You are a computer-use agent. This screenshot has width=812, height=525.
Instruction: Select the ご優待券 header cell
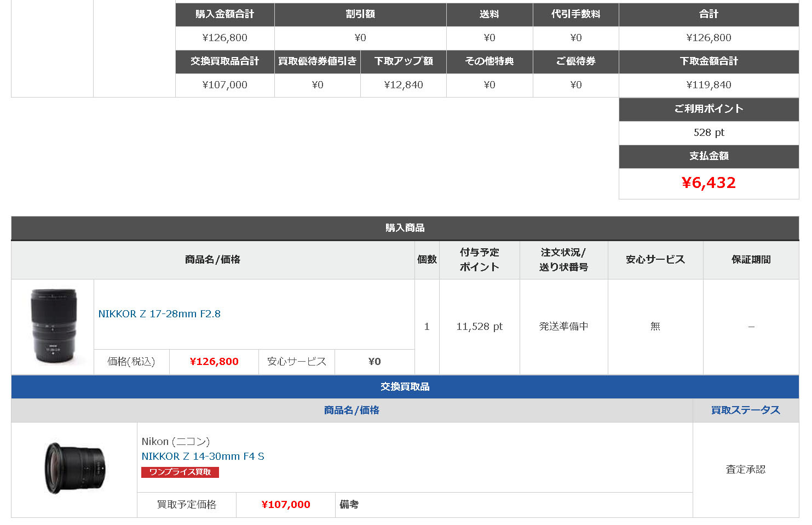click(576, 61)
